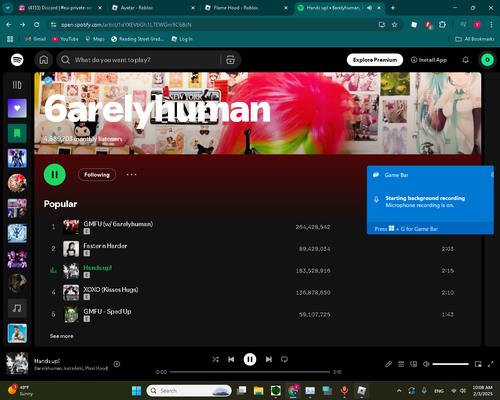The height and width of the screenshot is (400, 500).
Task: Open more options three dots for artist
Action: point(131,175)
